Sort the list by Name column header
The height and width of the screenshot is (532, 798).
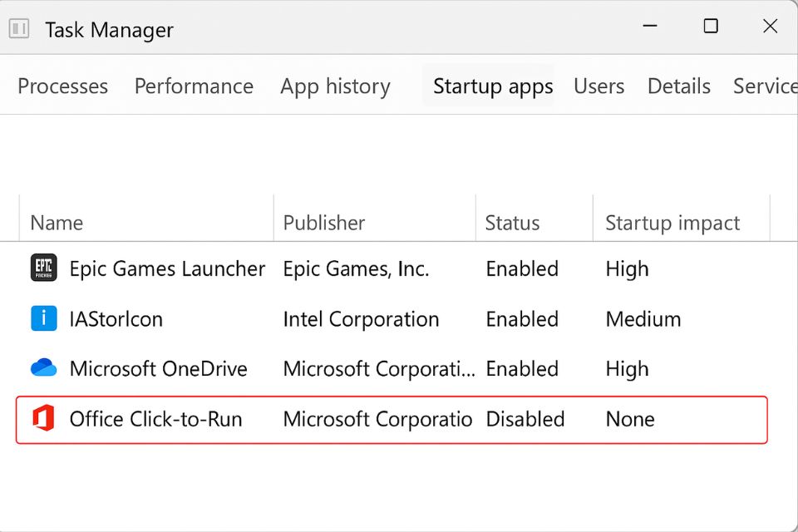(x=57, y=223)
